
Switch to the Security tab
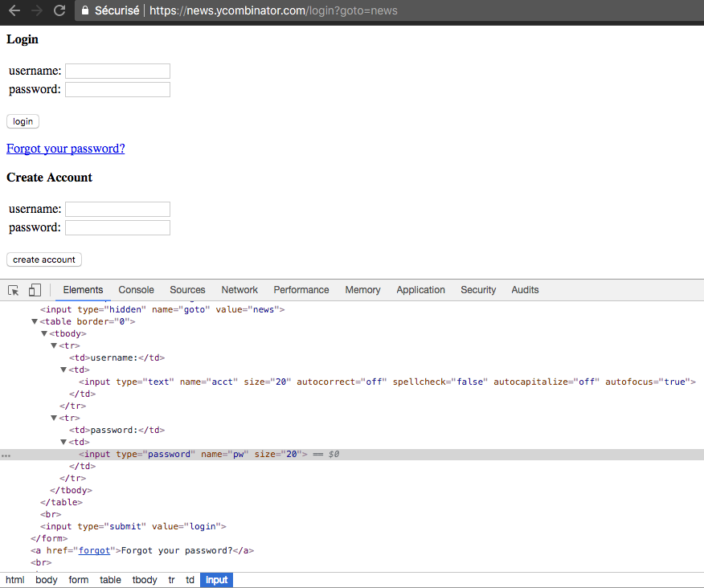pyautogui.click(x=478, y=290)
